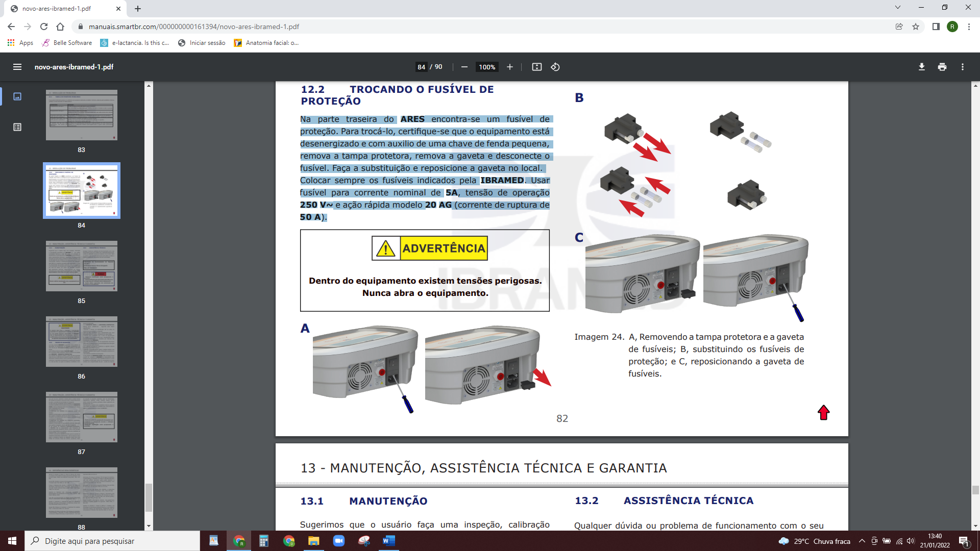This screenshot has height=551, width=980.
Task: Reload the current page
Action: [44, 27]
